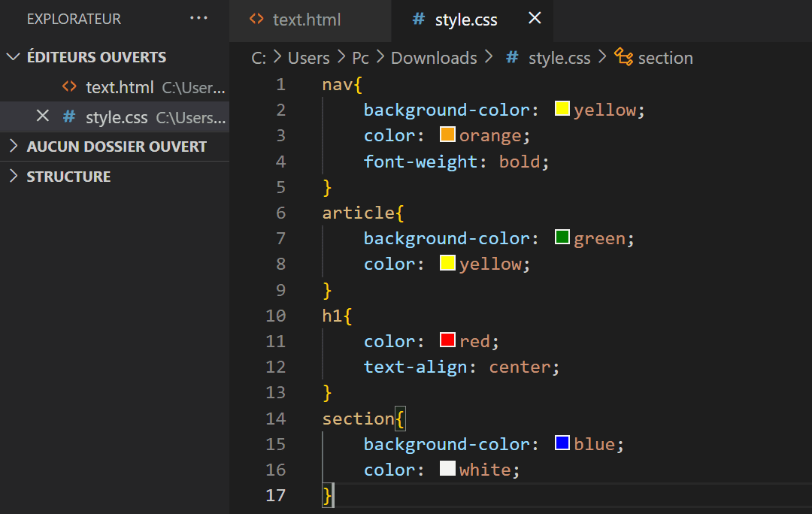Switch to the text.html tab

[x=310, y=20]
